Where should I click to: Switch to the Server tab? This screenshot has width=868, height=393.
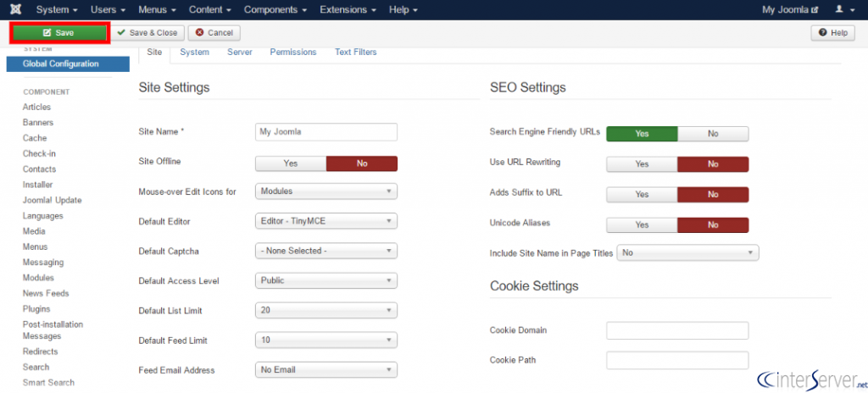(240, 52)
